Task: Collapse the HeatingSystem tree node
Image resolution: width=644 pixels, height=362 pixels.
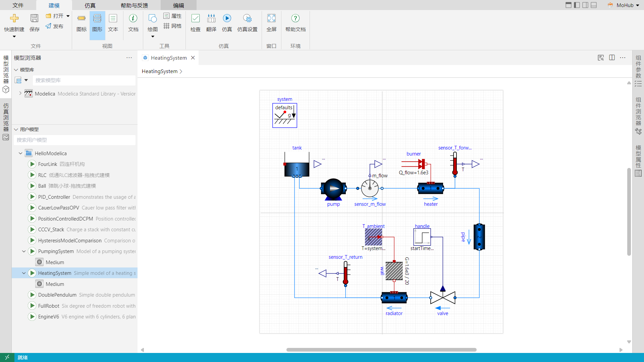Action: point(24,273)
